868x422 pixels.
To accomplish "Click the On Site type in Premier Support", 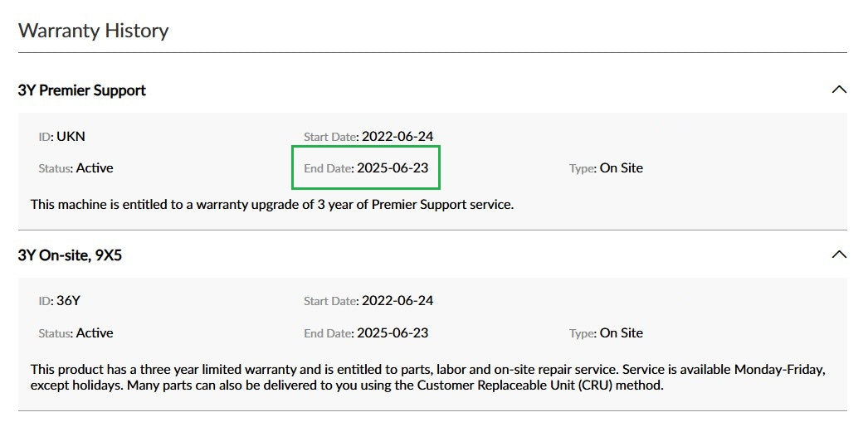I will click(622, 167).
